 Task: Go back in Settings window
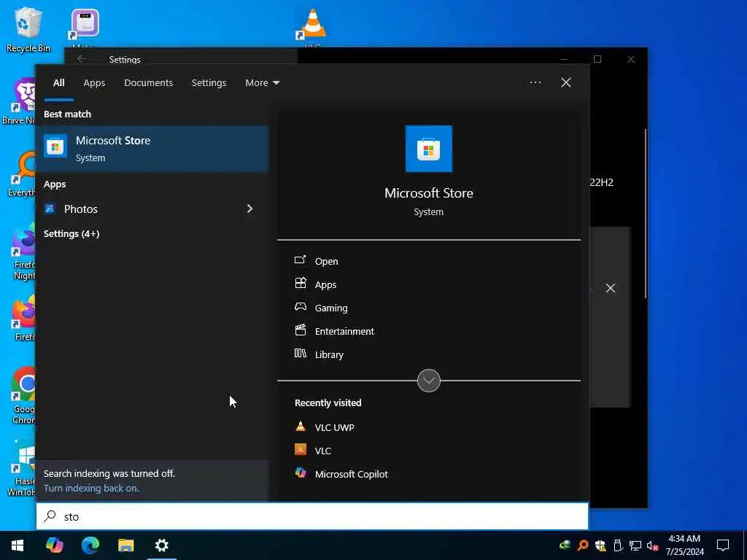coord(82,58)
